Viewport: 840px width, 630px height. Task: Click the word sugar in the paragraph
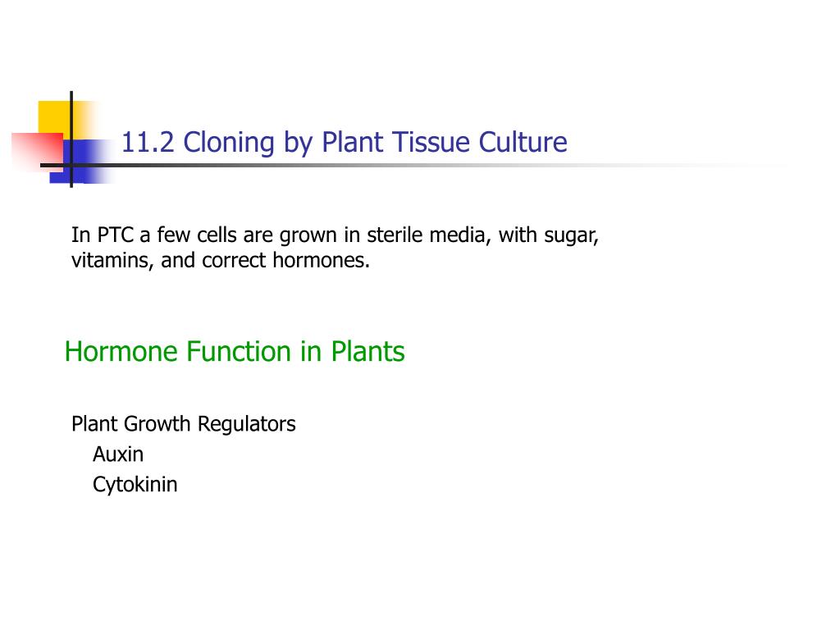pos(571,236)
